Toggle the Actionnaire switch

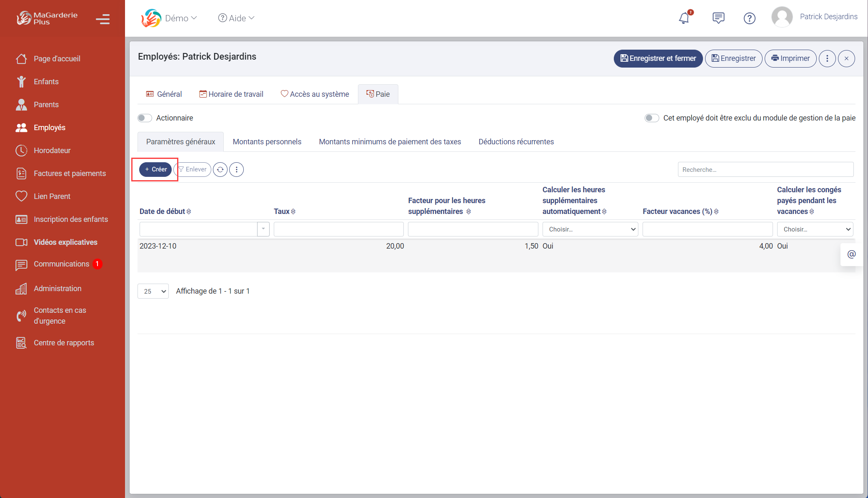click(x=145, y=118)
